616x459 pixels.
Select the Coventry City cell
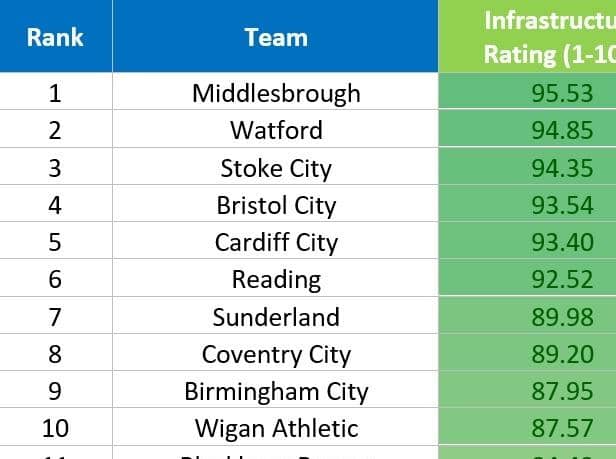pyautogui.click(x=275, y=352)
